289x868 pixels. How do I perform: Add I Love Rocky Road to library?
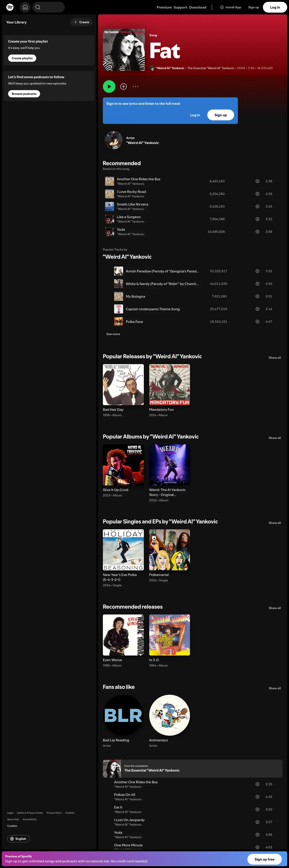[257, 194]
